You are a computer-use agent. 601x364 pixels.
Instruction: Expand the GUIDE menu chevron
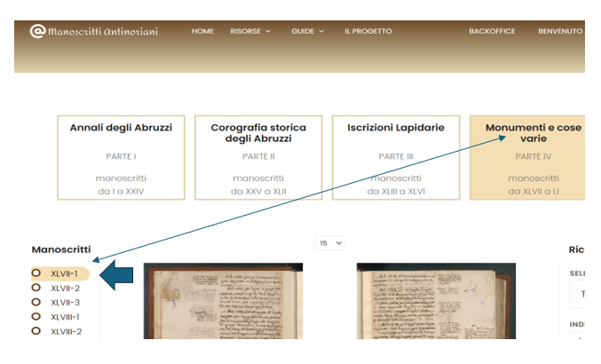(x=321, y=31)
